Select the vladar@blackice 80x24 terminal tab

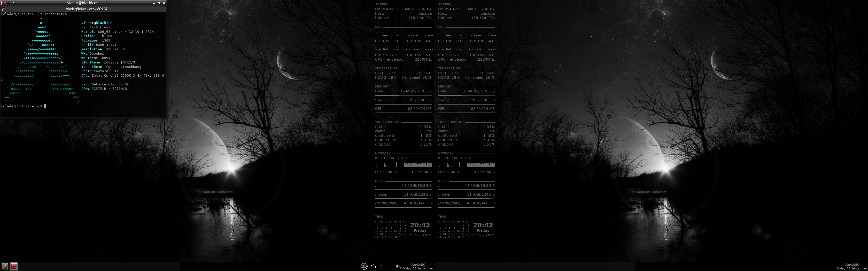click(x=83, y=9)
